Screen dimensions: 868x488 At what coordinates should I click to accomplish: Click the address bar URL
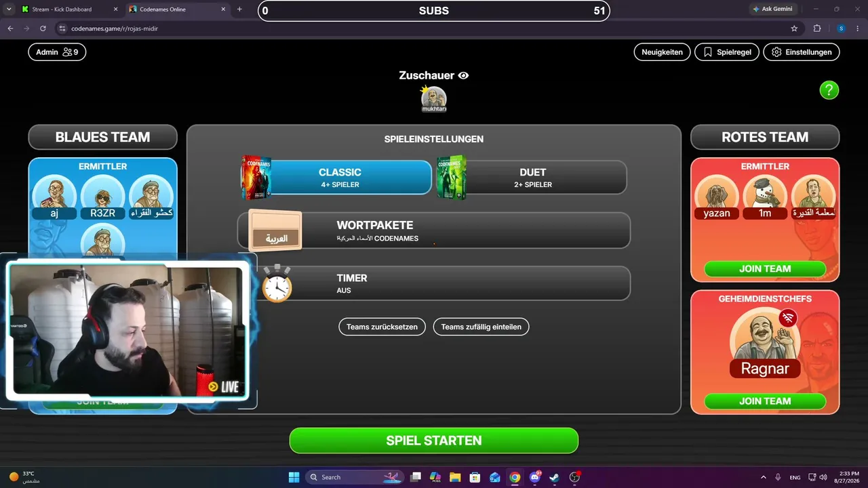click(115, 29)
